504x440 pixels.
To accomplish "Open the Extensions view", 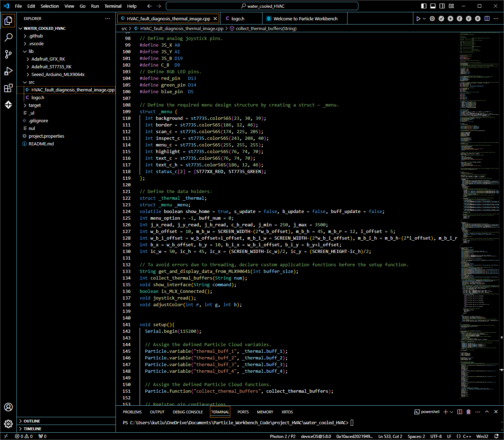I will point(8,88).
